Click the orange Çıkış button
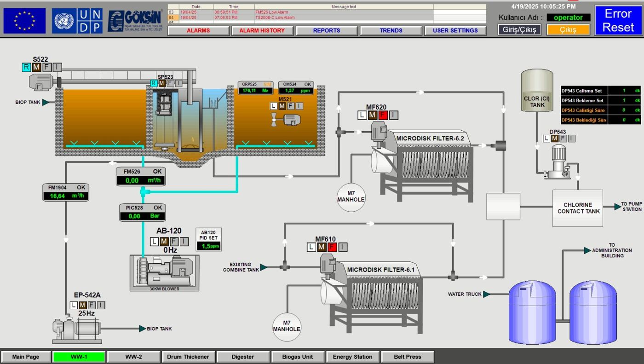 point(568,29)
